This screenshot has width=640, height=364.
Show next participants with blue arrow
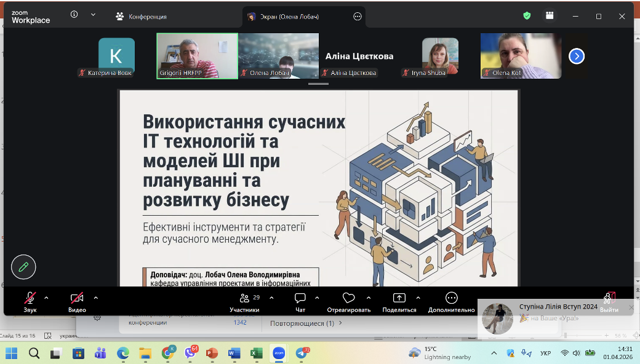point(576,57)
